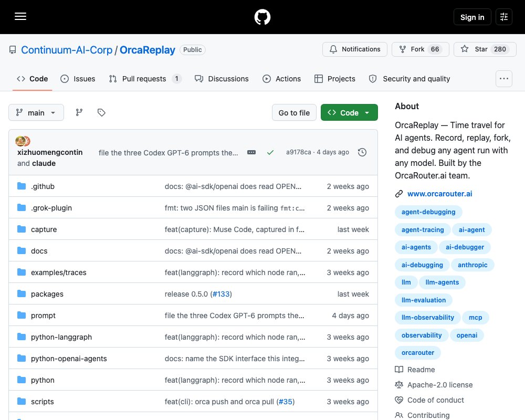The height and width of the screenshot is (420, 525).
Task: Open the Continuum-AI-Corp organization link
Action: (x=67, y=50)
